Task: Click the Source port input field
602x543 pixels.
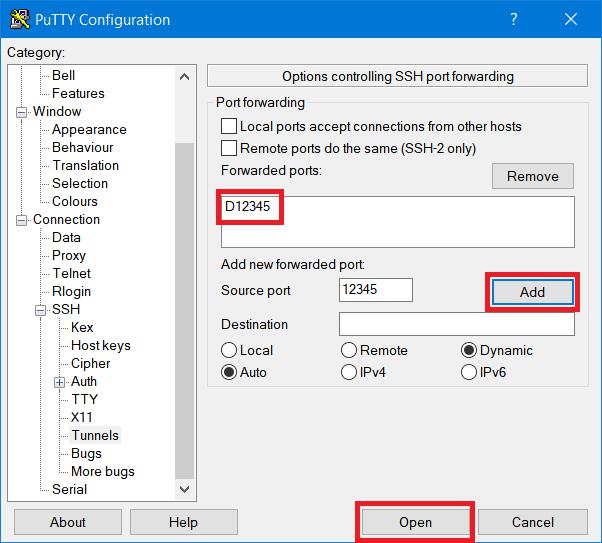Action: tap(375, 290)
